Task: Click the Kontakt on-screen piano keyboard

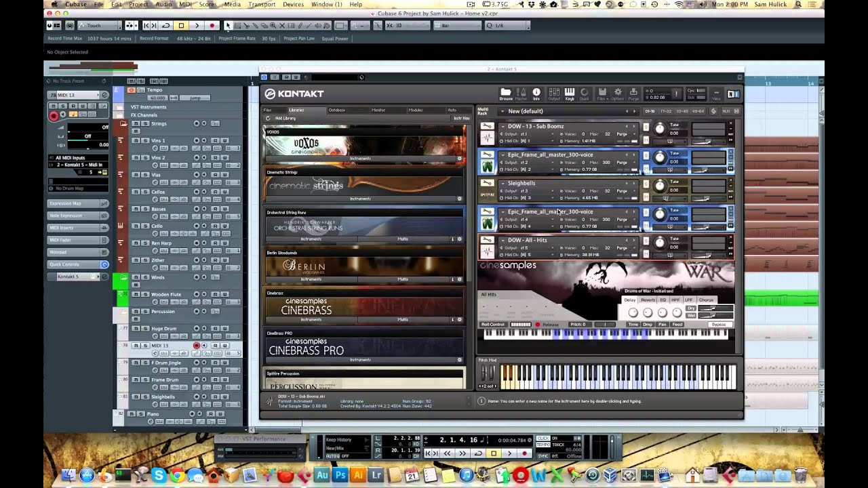Action: (x=618, y=377)
